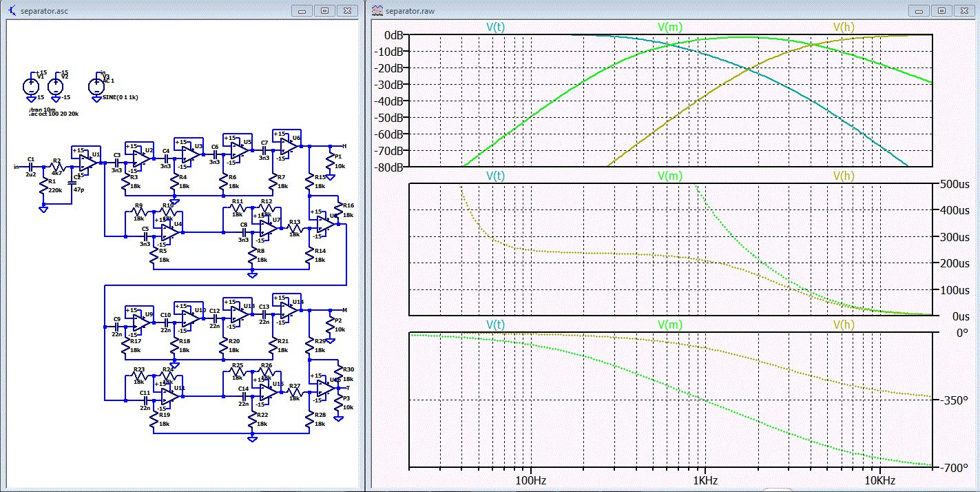
Task: Click the 1KHz frequency axis label
Action: tap(705, 480)
